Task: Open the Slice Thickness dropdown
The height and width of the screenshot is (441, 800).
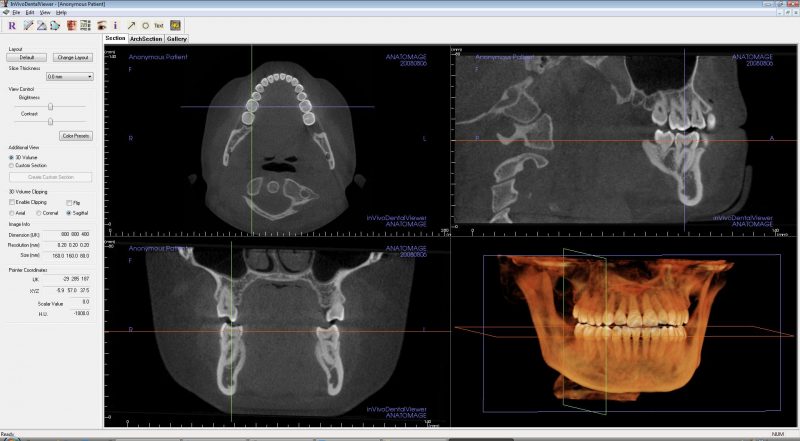Action: (x=69, y=76)
